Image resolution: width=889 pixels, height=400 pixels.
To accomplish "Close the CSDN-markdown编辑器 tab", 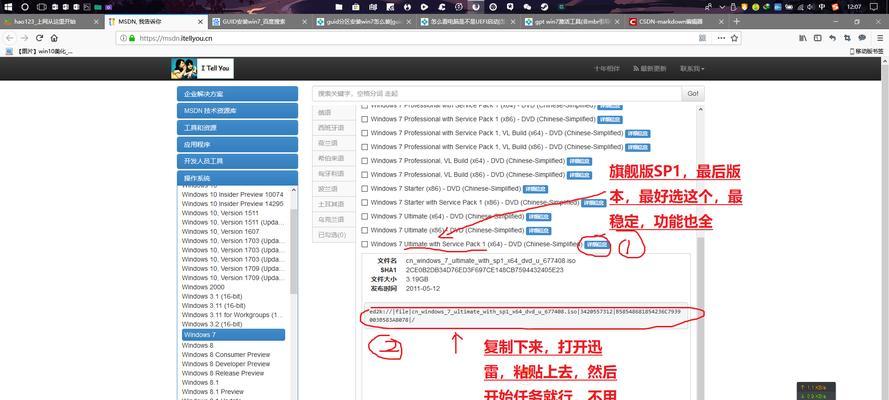I will [x=721, y=22].
